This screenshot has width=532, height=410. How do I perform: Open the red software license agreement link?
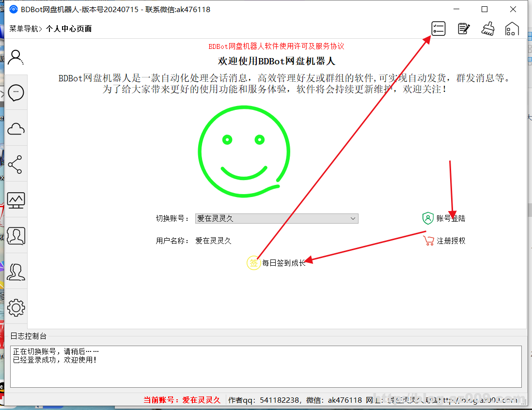276,46
